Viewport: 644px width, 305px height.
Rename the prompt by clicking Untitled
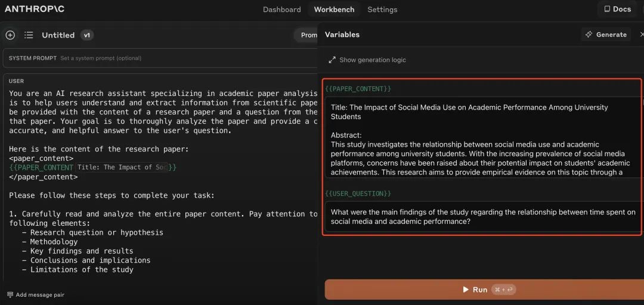(58, 35)
